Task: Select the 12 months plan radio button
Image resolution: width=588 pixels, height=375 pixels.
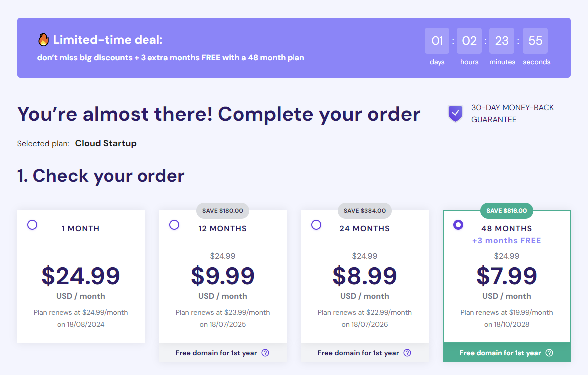Action: point(174,225)
